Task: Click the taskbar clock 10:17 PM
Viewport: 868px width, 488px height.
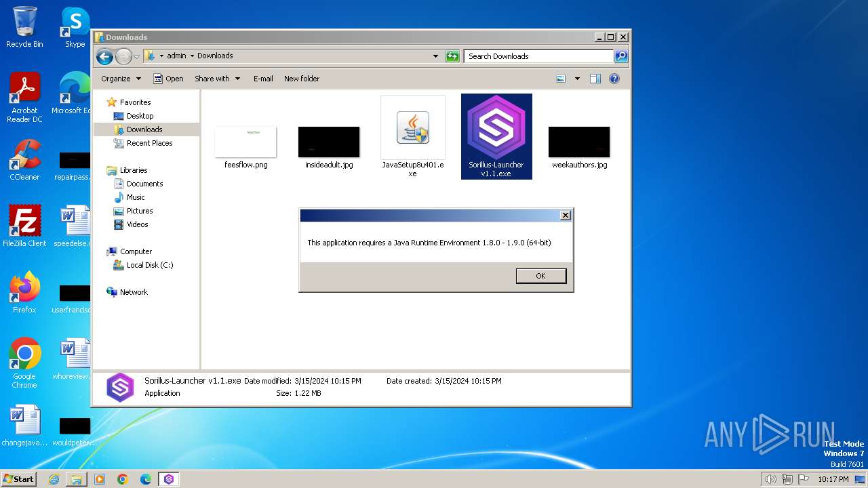Action: tap(833, 479)
